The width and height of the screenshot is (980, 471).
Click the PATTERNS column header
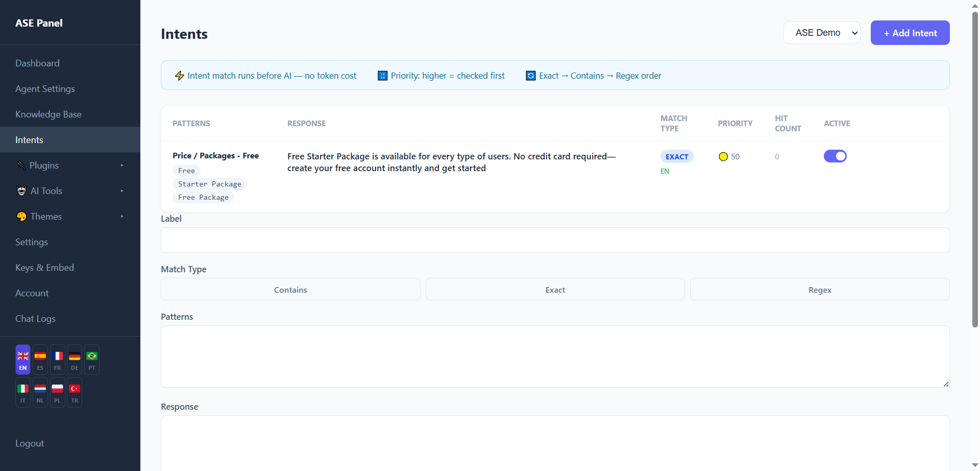[x=191, y=124]
